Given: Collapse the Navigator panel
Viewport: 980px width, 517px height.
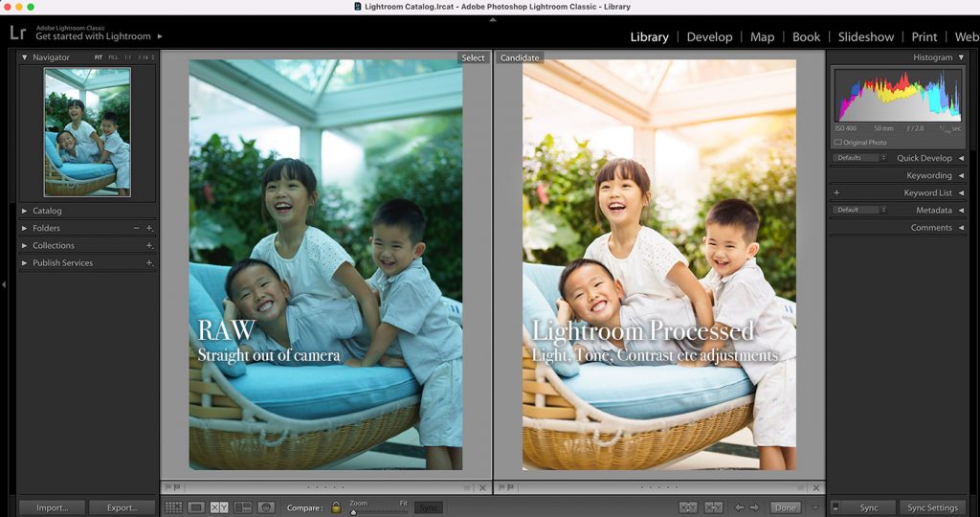Looking at the screenshot, I should pos(24,57).
